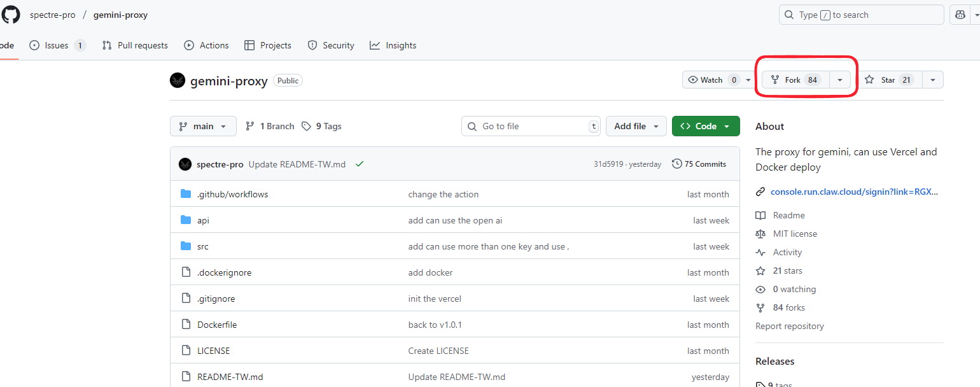Open the 'Create LICENSE' commit message
This screenshot has height=387, width=980.
point(438,351)
